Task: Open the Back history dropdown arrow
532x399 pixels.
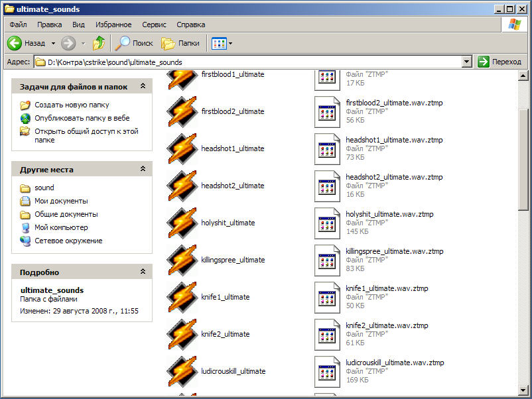Action: (x=53, y=43)
